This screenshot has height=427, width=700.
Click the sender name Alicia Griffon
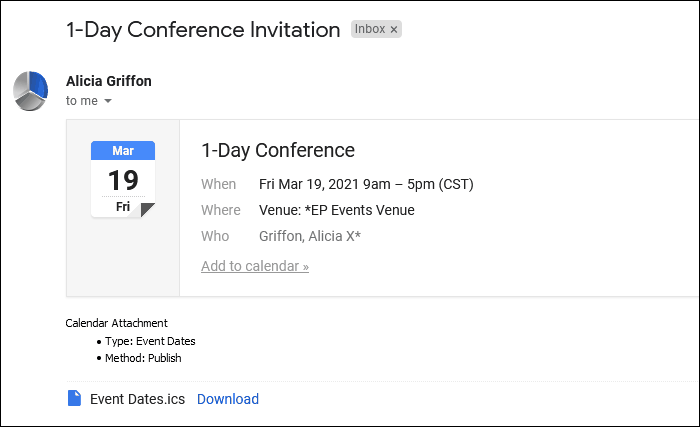[x=108, y=81]
